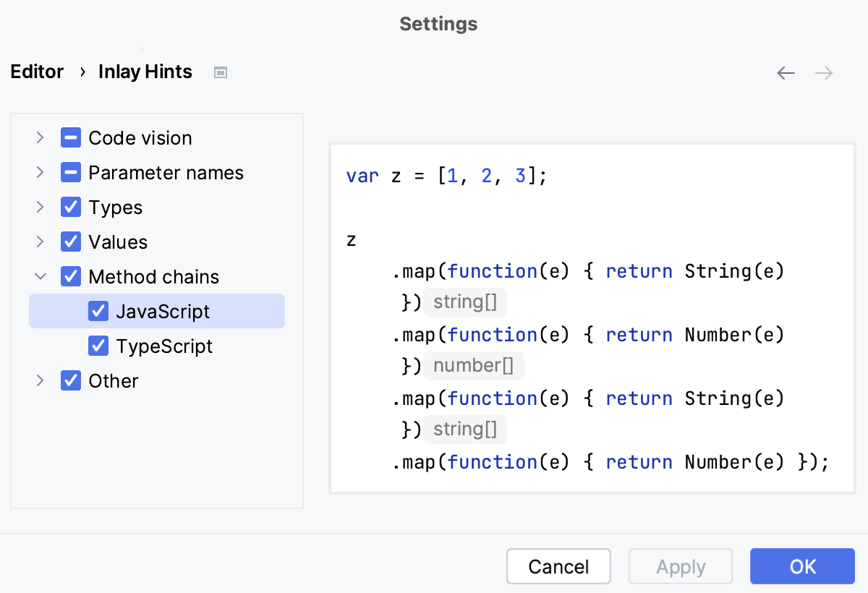Uncheck TypeScript under Method chains
Image resolution: width=868 pixels, height=593 pixels.
point(98,346)
